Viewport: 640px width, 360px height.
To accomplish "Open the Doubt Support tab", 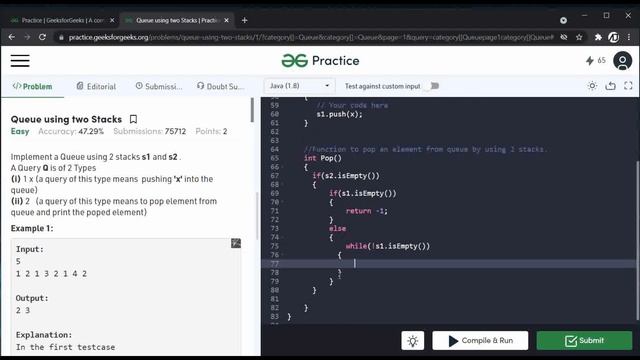I will pos(221,86).
